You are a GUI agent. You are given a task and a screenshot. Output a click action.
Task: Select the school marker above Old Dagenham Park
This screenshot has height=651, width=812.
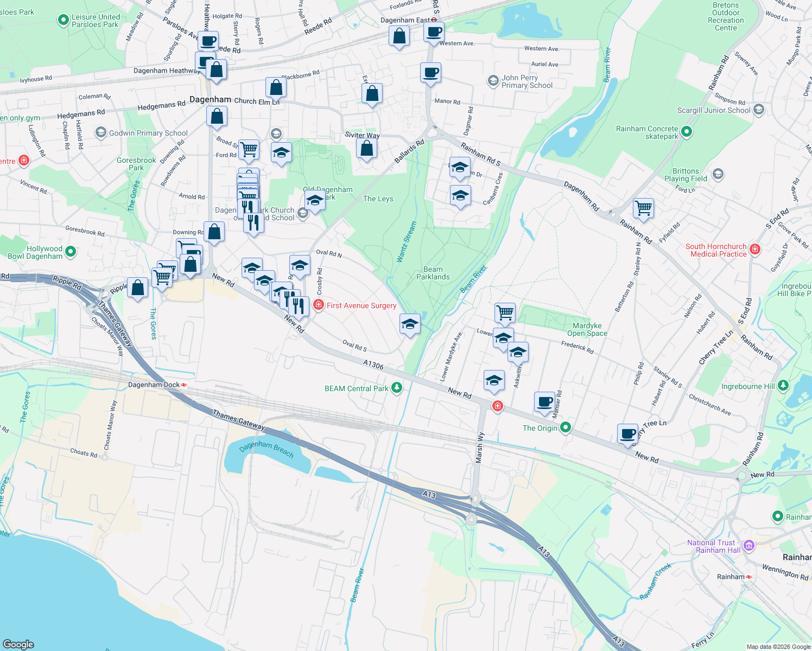(x=281, y=153)
